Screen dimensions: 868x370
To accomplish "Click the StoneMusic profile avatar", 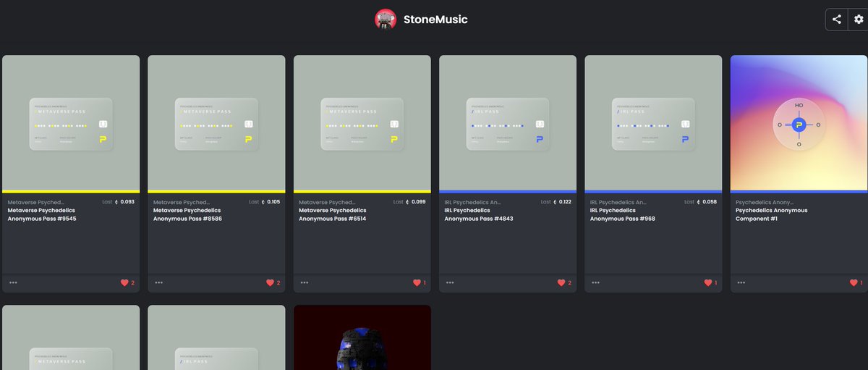I will (x=386, y=20).
